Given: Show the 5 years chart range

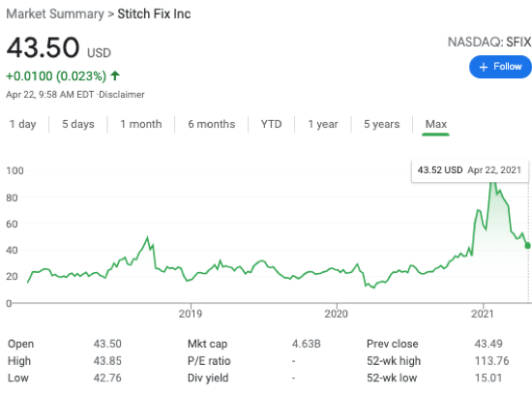Looking at the screenshot, I should coord(382,124).
